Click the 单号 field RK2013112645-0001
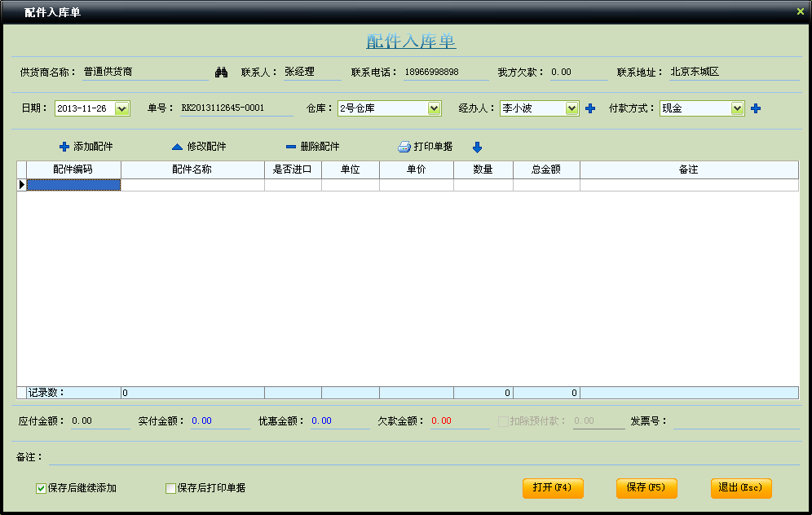812x515 pixels. pos(236,108)
